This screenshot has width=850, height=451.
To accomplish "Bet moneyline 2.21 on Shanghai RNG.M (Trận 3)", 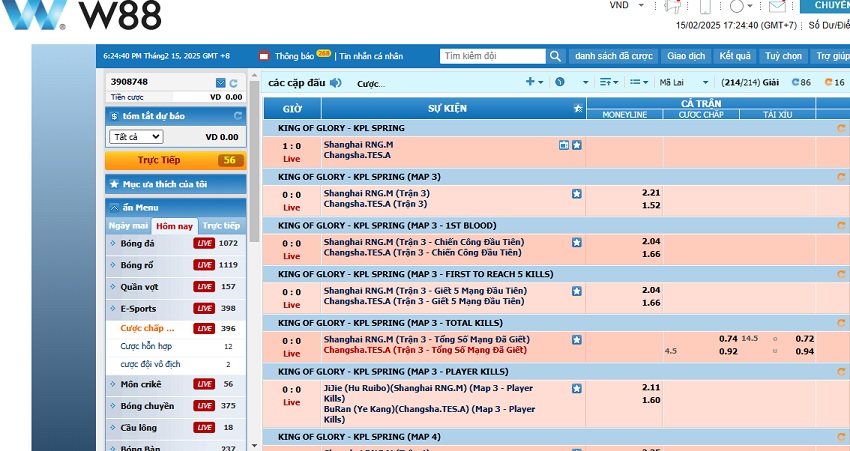I will pos(651,192).
